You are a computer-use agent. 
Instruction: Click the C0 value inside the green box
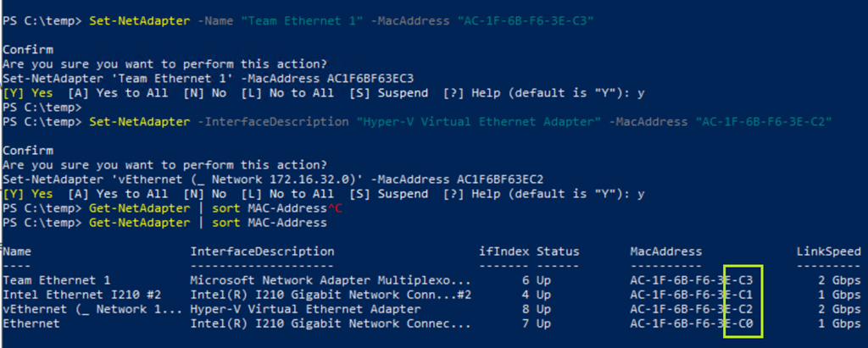[746, 323]
